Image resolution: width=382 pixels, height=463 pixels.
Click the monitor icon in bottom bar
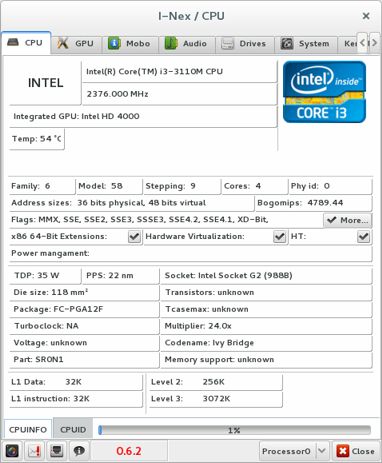point(56,451)
